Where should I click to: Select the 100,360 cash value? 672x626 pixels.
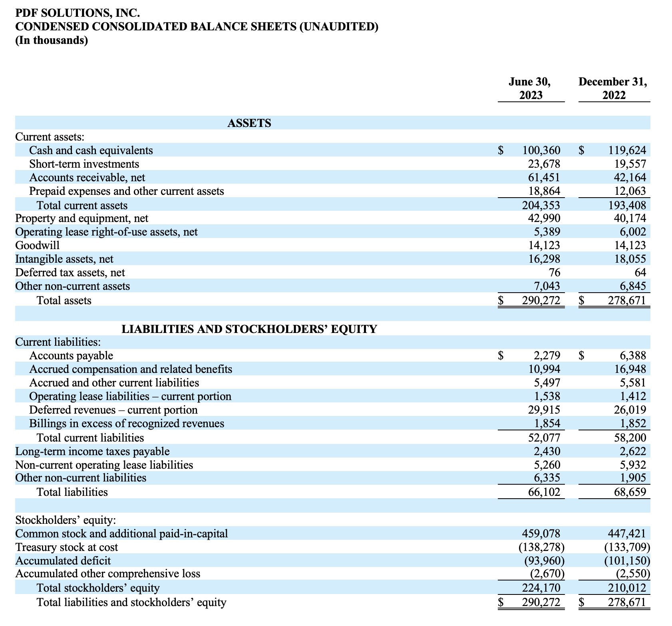[x=541, y=151]
